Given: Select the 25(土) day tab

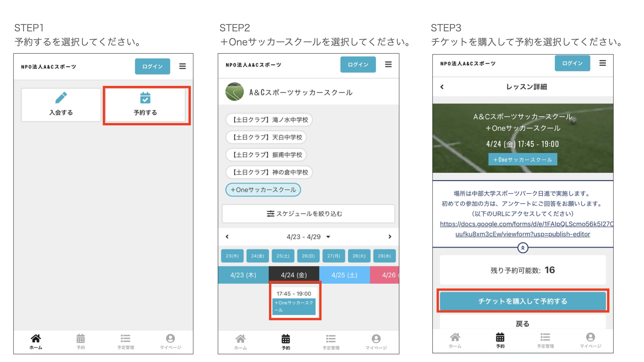Looking at the screenshot, I should coord(283,256).
